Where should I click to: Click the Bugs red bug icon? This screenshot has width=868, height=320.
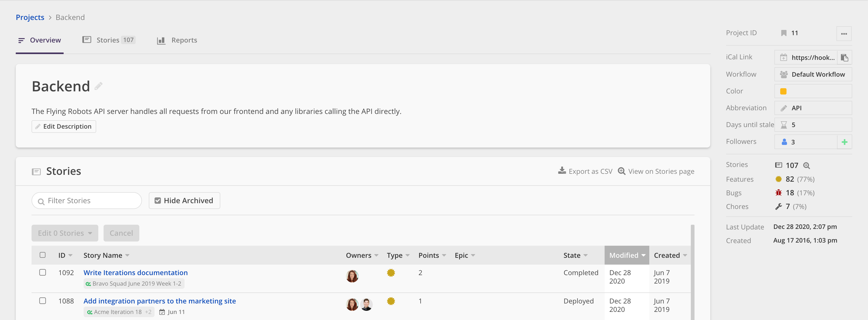click(778, 193)
